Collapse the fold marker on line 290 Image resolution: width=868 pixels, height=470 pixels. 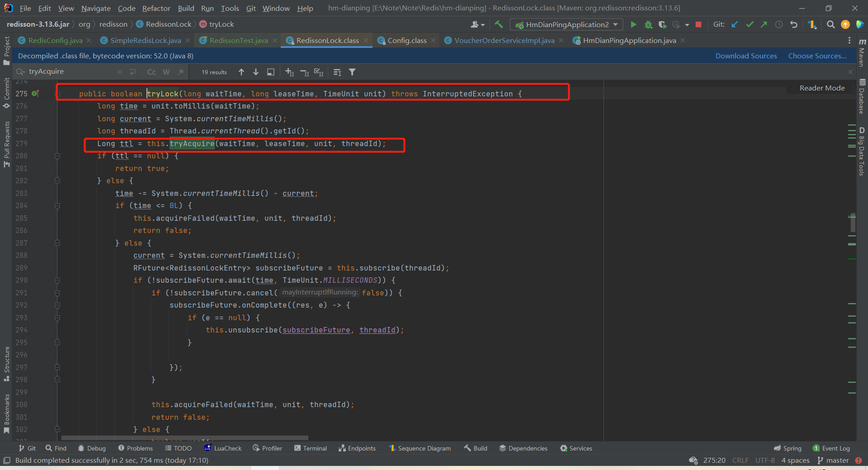[x=57, y=280]
